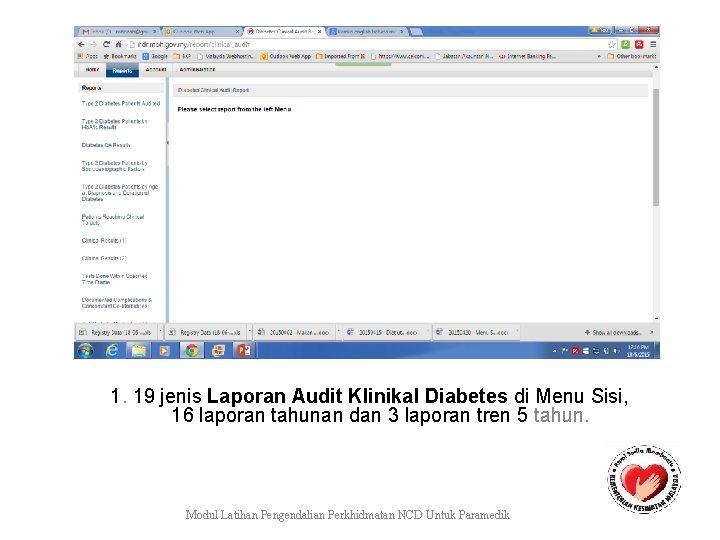Show hidden system tray icons
The image size is (720, 540).
click(555, 351)
